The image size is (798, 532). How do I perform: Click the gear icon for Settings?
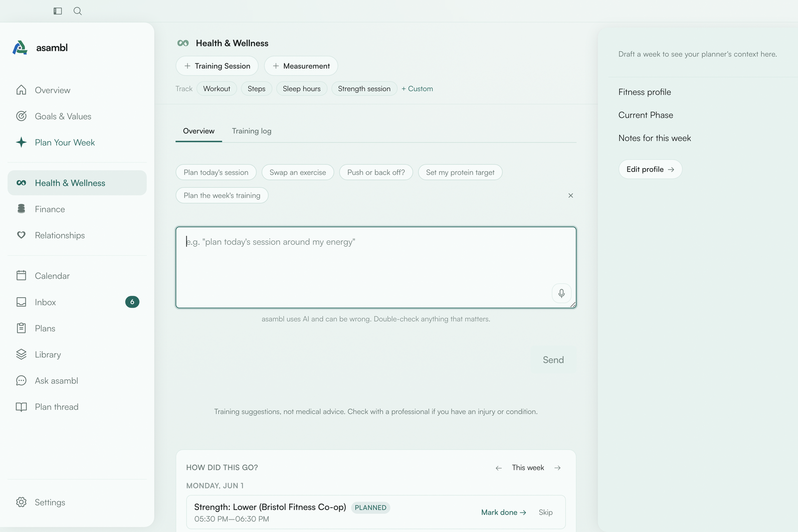(21, 502)
